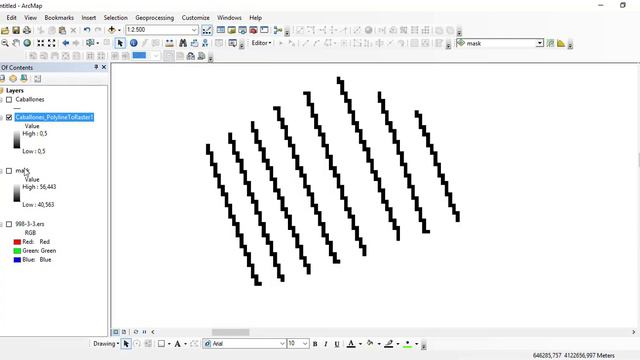Click the Go To XY tool
Image resolution: width=640 pixels, height=360 pixels.
(205, 43)
